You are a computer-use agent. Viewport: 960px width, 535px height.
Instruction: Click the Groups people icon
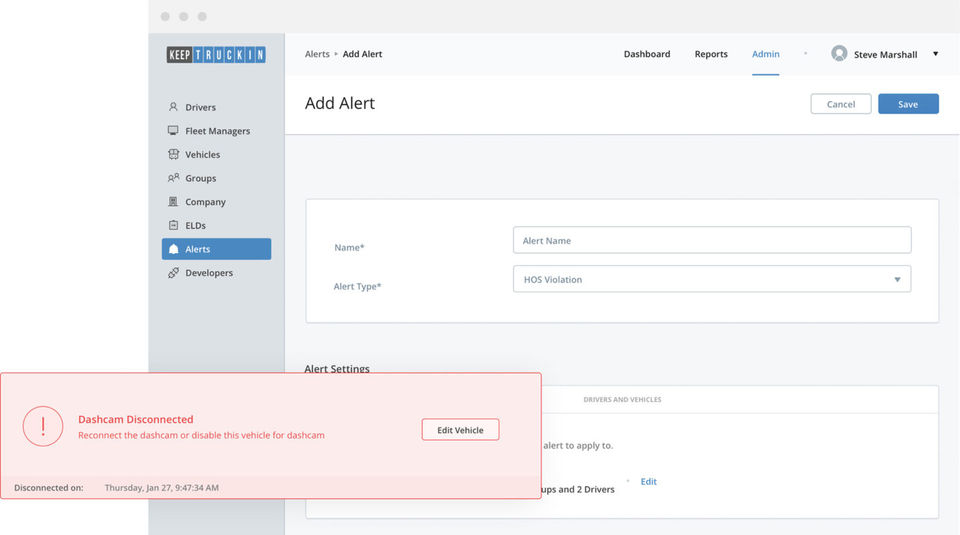click(173, 178)
